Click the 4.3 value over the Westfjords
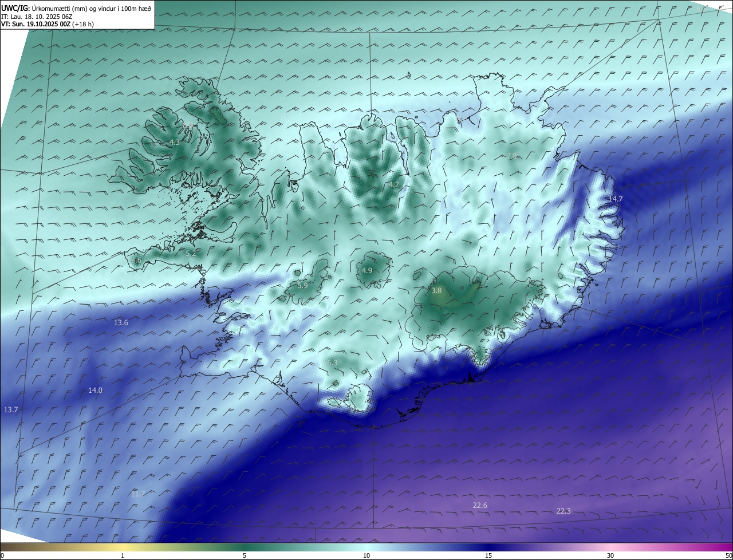The width and height of the screenshot is (733, 560). tap(175, 142)
